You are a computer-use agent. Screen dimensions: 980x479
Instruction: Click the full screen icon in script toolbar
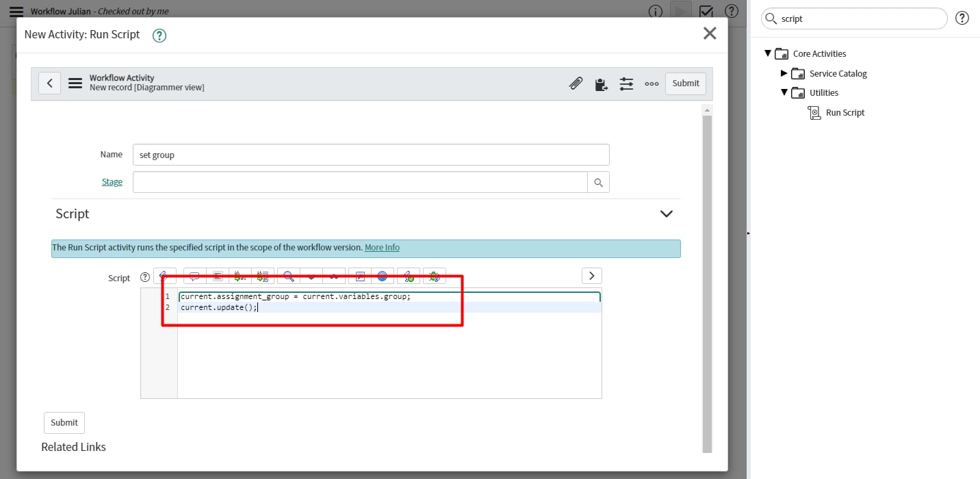(x=360, y=276)
